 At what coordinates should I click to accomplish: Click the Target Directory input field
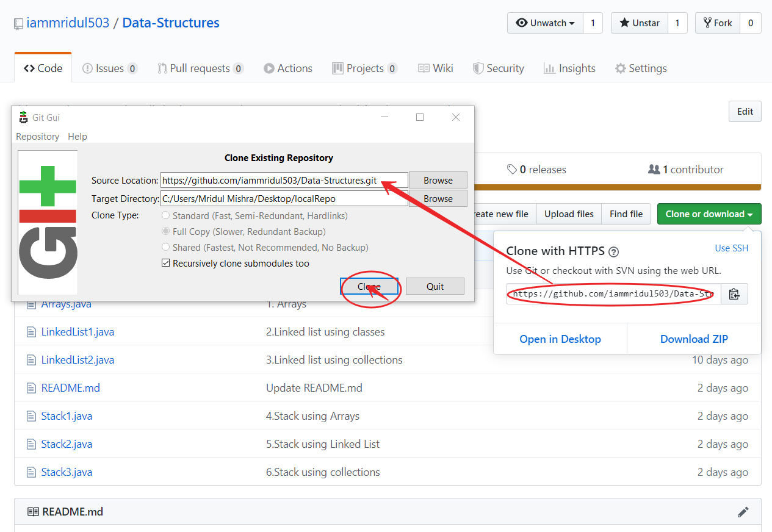pyautogui.click(x=284, y=198)
